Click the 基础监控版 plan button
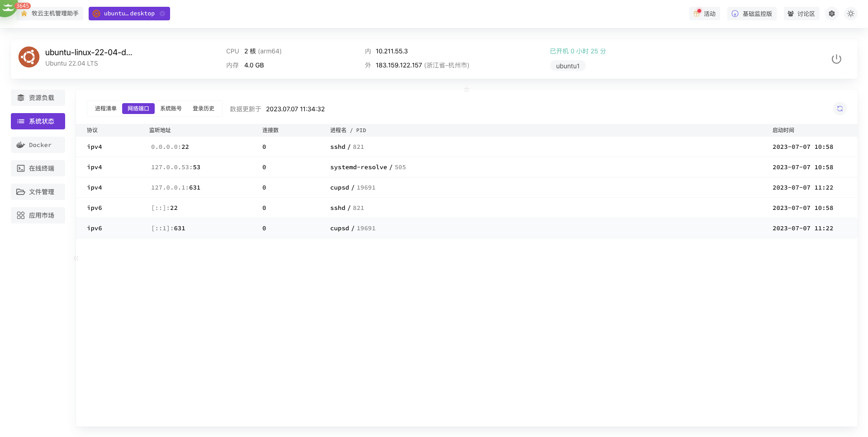The width and height of the screenshot is (868, 437). (x=752, y=14)
